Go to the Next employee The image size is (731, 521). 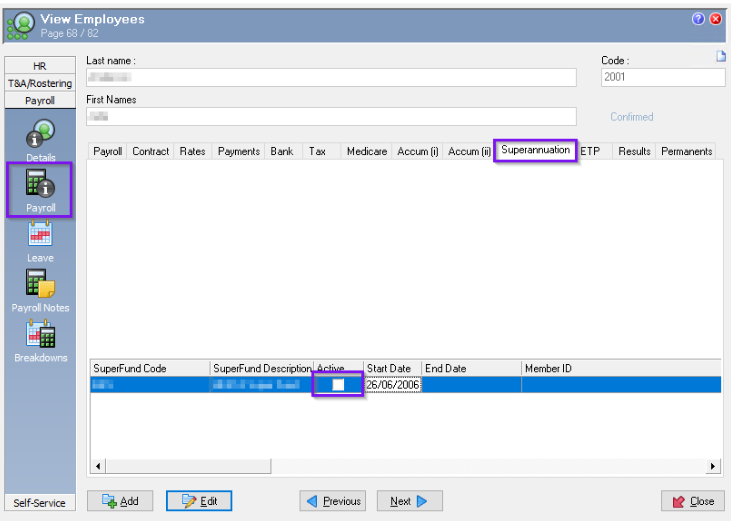[x=409, y=501]
